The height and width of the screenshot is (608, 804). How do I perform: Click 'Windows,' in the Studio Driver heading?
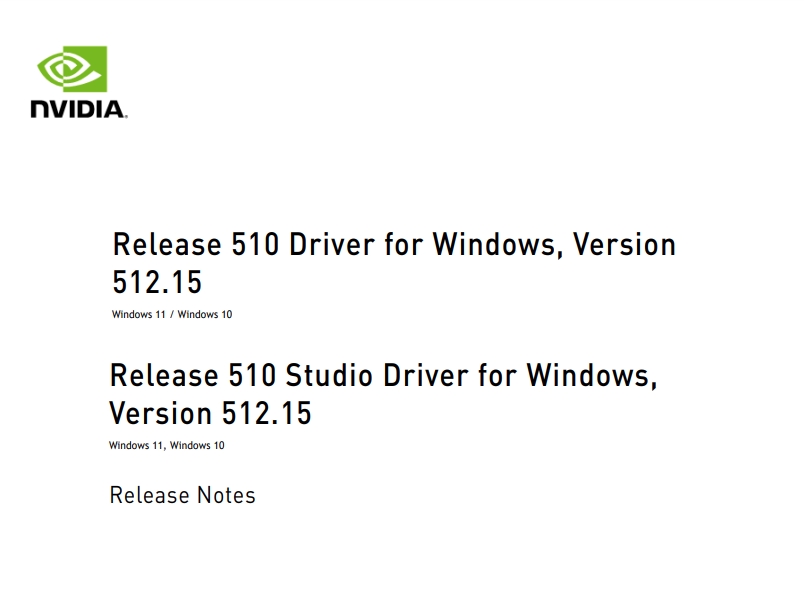click(x=592, y=376)
